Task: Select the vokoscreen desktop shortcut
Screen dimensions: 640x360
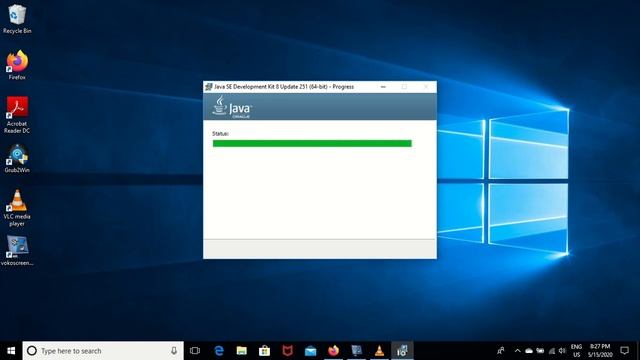Action: (x=17, y=251)
